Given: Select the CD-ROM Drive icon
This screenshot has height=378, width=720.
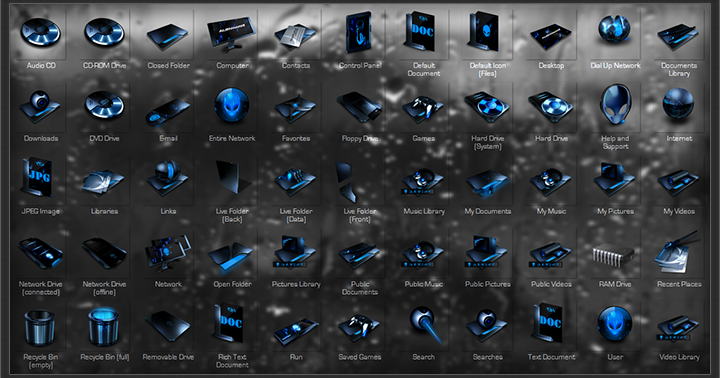Looking at the screenshot, I should 104,32.
